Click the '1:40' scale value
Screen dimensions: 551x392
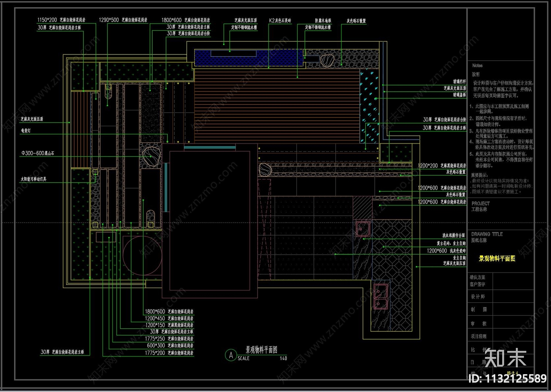tap(283, 359)
